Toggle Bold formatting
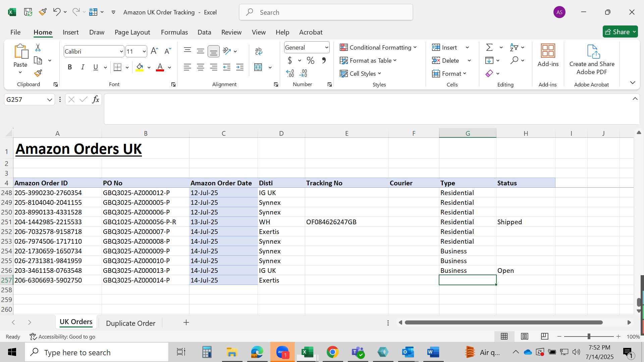The height and width of the screenshot is (362, 644). click(x=70, y=67)
